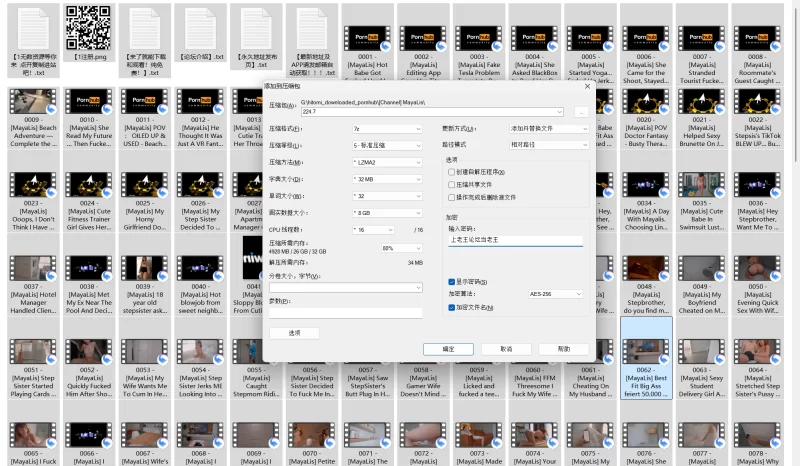Image resolution: width=800 pixels, height=466 pixels.
Task: Select the 论坛介绍 text file icon
Action: click(x=197, y=27)
